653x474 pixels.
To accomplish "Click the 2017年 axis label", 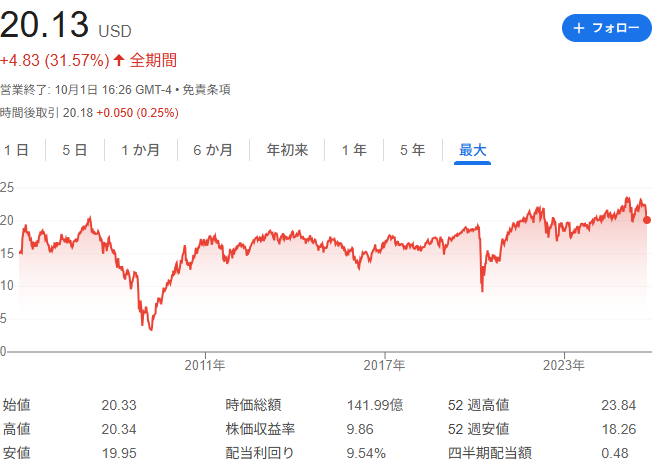I will (x=385, y=365).
